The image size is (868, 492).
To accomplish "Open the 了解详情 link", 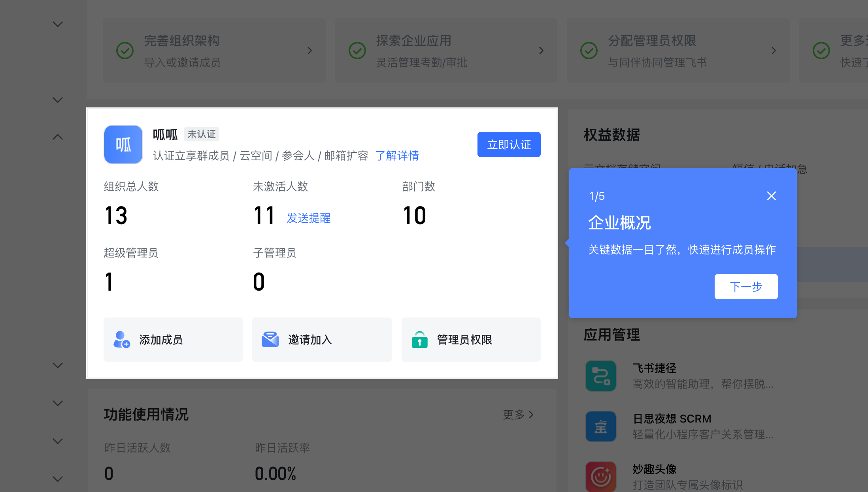I will (x=396, y=156).
